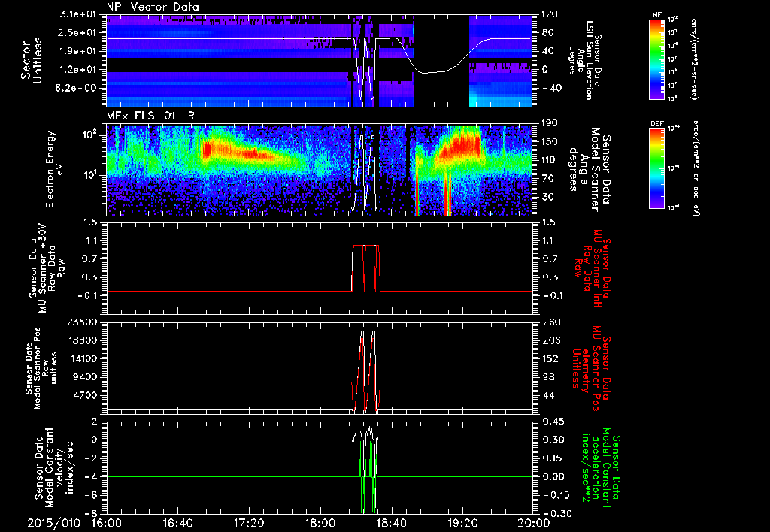Click the green acceleration spikes in the bottom panel

(368, 476)
